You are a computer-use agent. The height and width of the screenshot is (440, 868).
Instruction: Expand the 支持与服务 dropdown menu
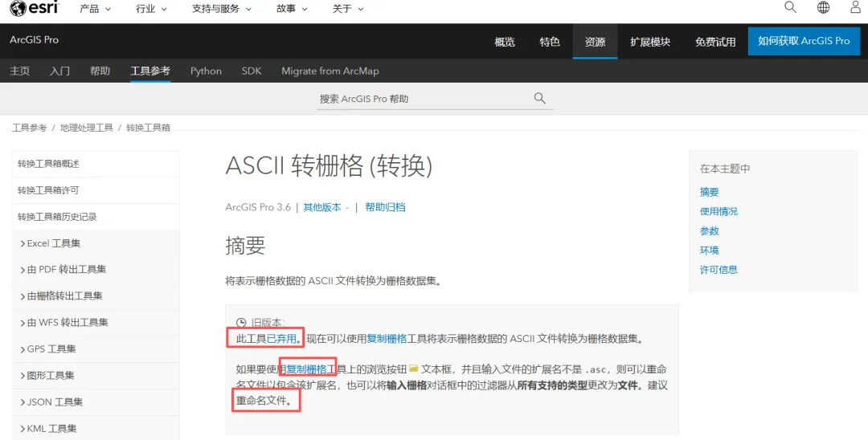[222, 9]
